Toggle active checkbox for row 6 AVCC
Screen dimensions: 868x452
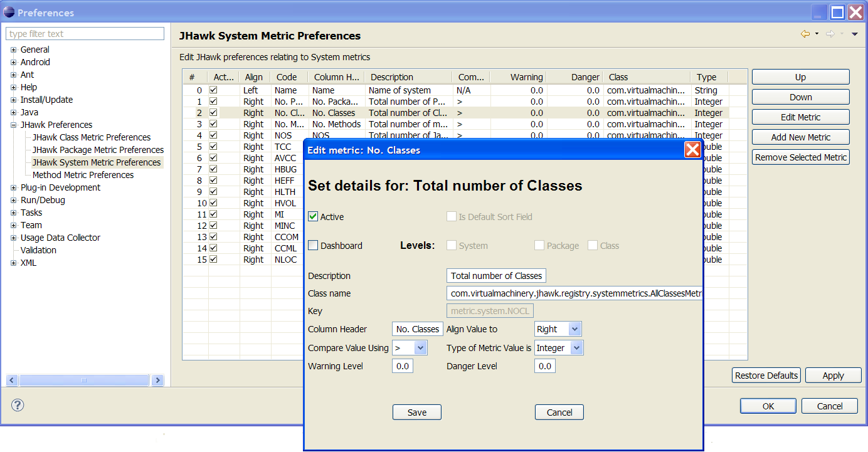click(x=213, y=158)
